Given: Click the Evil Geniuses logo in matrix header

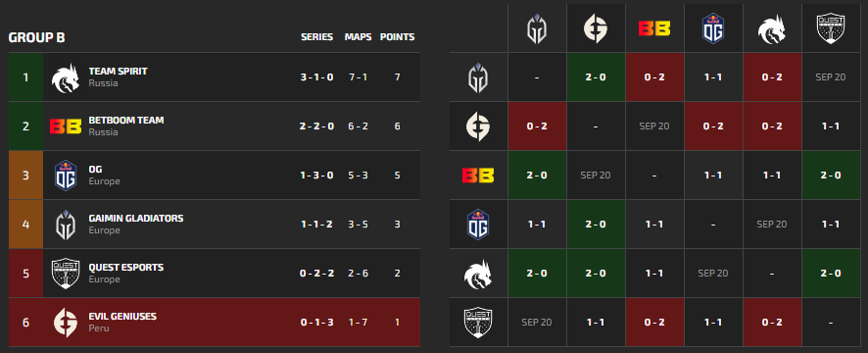Looking at the screenshot, I should tap(596, 27).
